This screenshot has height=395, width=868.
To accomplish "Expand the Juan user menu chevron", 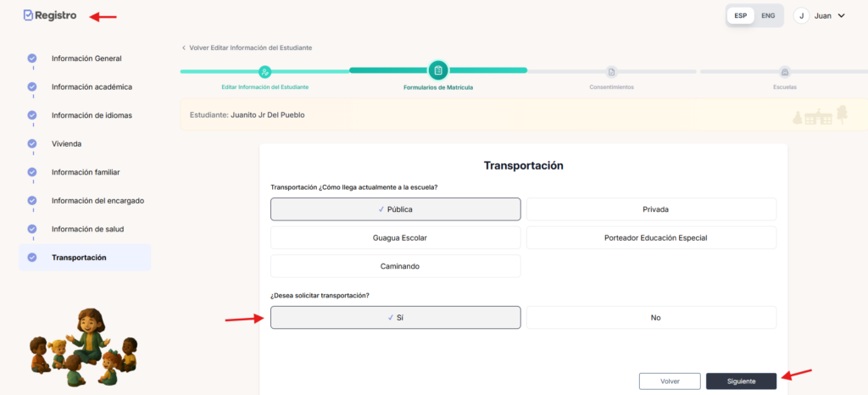I will click(x=841, y=15).
